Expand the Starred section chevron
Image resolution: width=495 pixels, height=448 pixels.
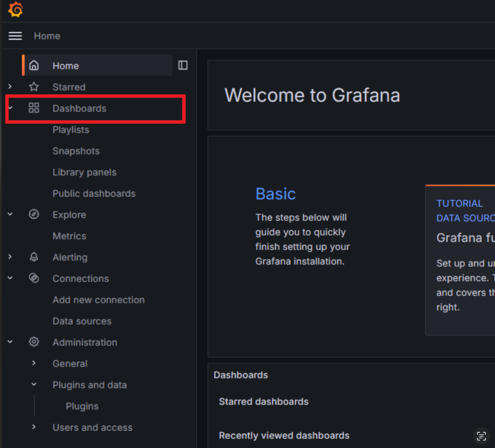click(x=10, y=87)
